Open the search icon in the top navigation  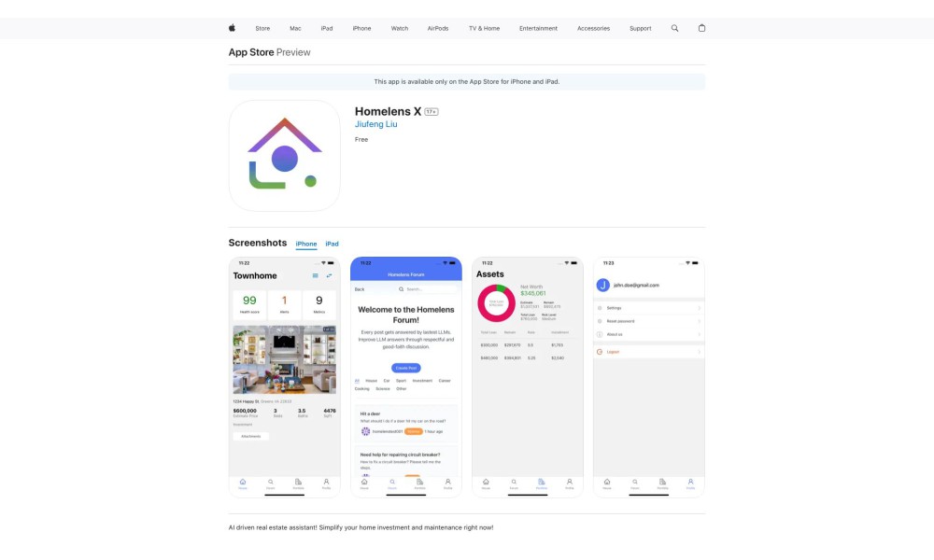675,28
